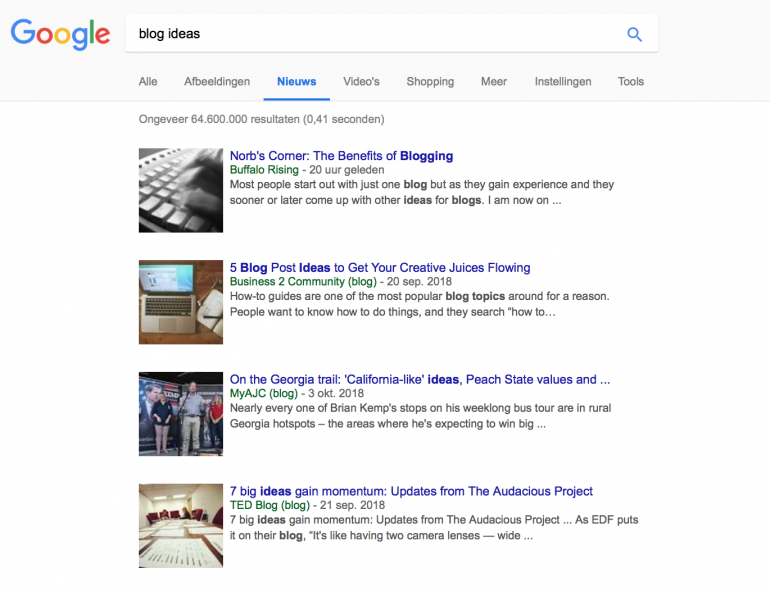Open '5 Blog Post Ideas' article link

click(x=380, y=268)
